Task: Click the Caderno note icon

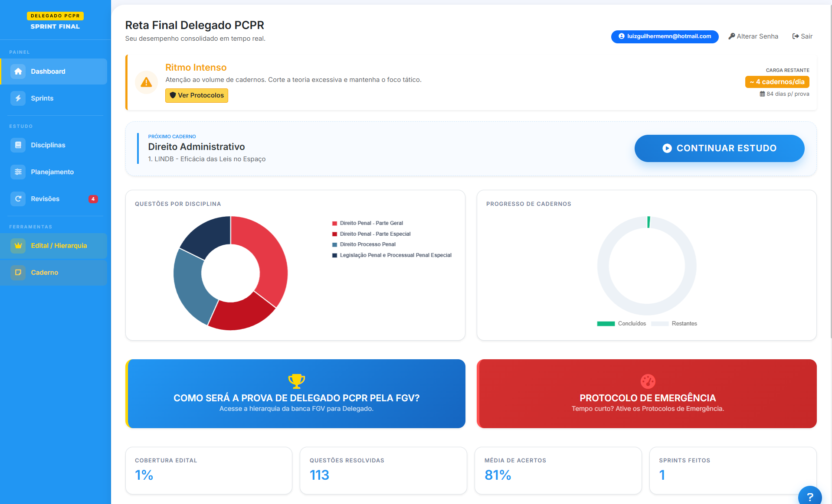Action: (18, 273)
